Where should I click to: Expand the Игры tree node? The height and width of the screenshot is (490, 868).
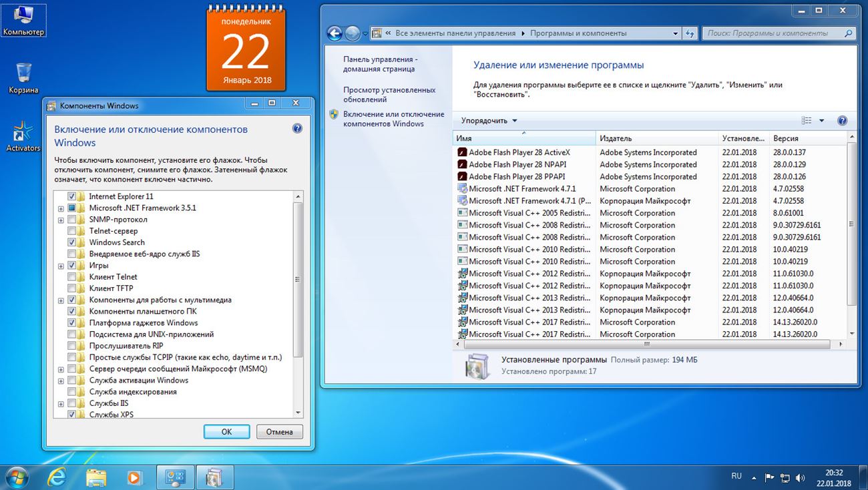pyautogui.click(x=61, y=266)
